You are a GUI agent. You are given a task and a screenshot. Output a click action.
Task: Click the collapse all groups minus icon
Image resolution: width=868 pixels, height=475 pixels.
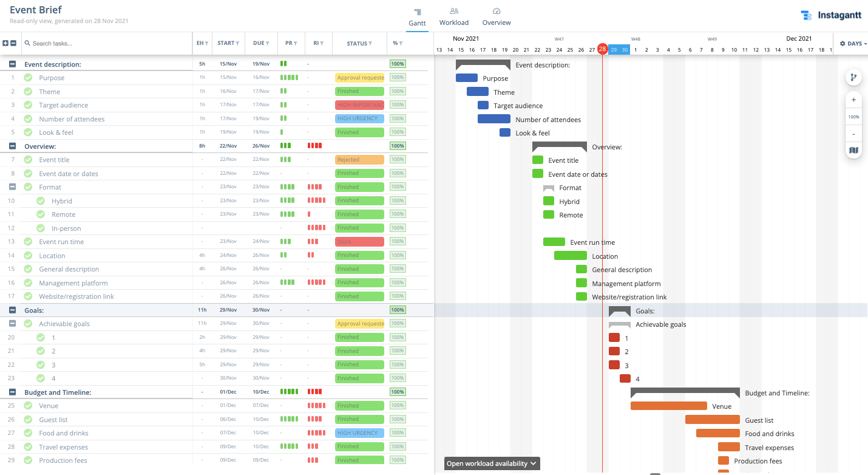pos(13,43)
